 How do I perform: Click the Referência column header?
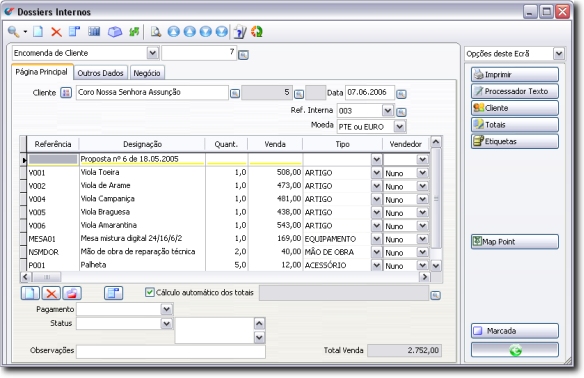coord(53,144)
